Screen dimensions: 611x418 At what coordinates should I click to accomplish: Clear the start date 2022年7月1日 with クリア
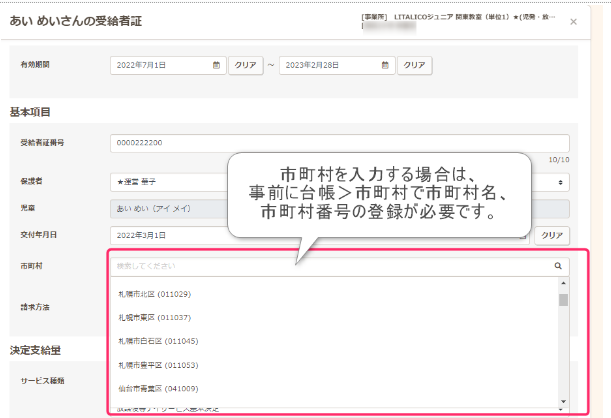tap(246, 66)
